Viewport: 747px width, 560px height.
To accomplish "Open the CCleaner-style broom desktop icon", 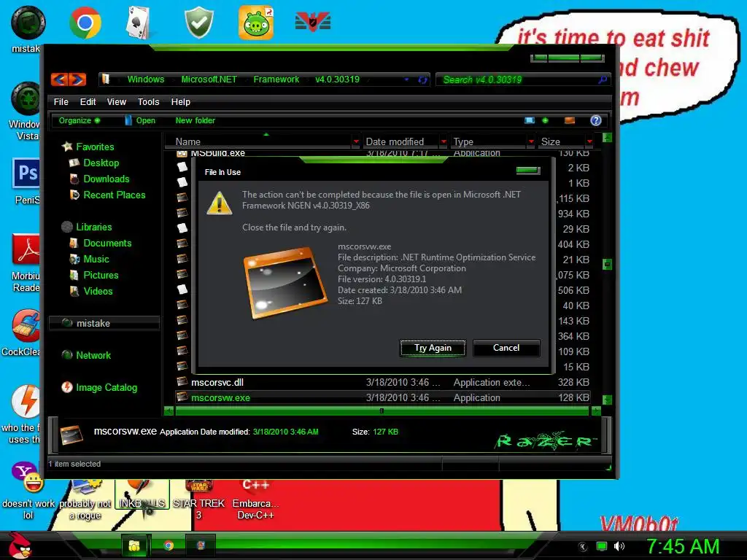I will [26, 326].
